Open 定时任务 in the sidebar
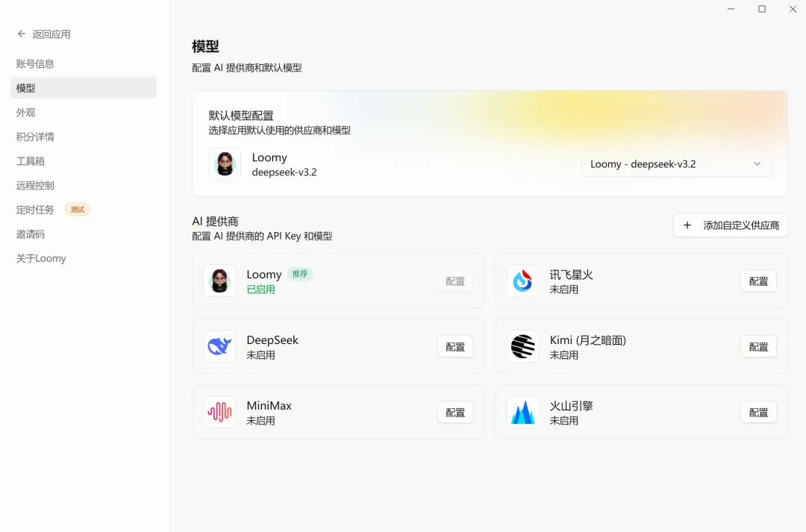The image size is (806, 532). click(x=84, y=210)
